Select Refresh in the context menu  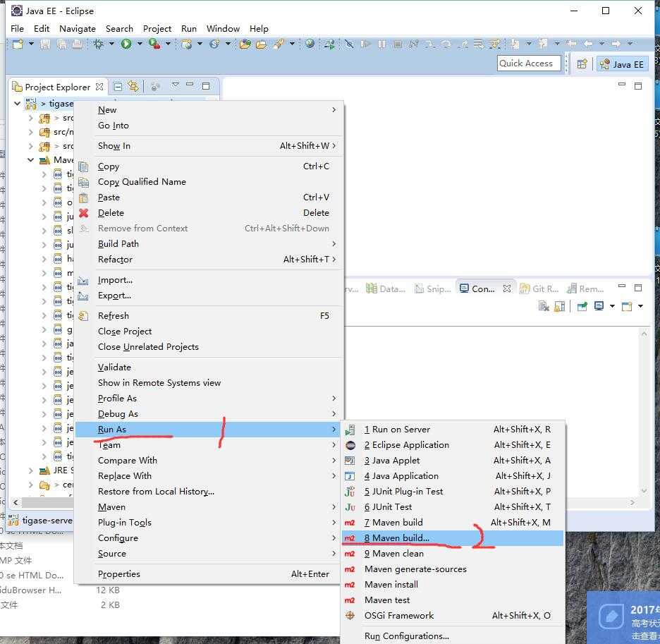pyautogui.click(x=208, y=316)
